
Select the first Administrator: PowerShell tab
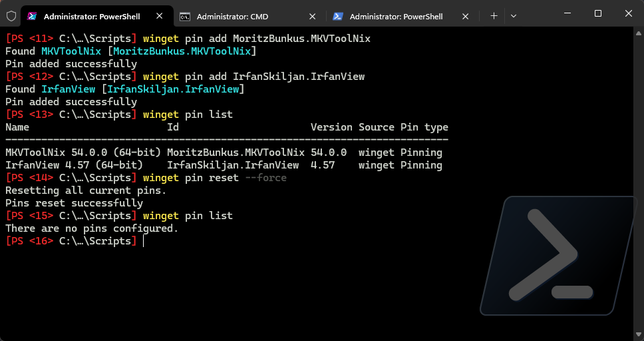97,17
